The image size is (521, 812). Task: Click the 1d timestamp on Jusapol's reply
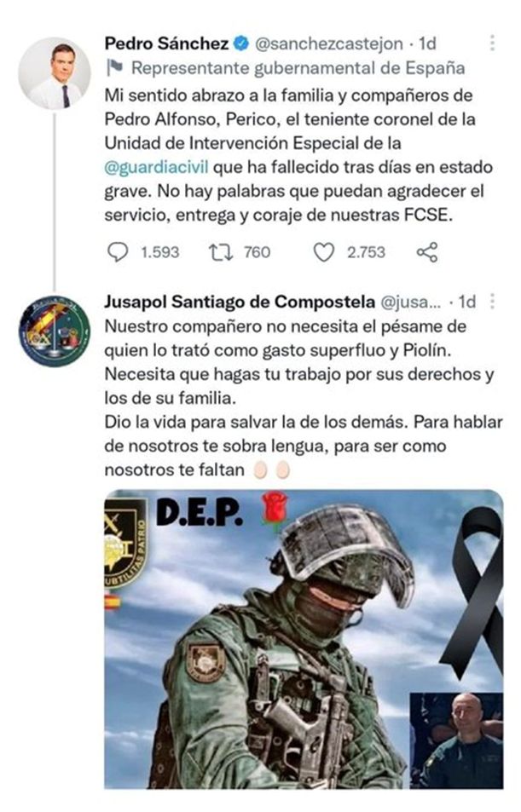click(467, 302)
